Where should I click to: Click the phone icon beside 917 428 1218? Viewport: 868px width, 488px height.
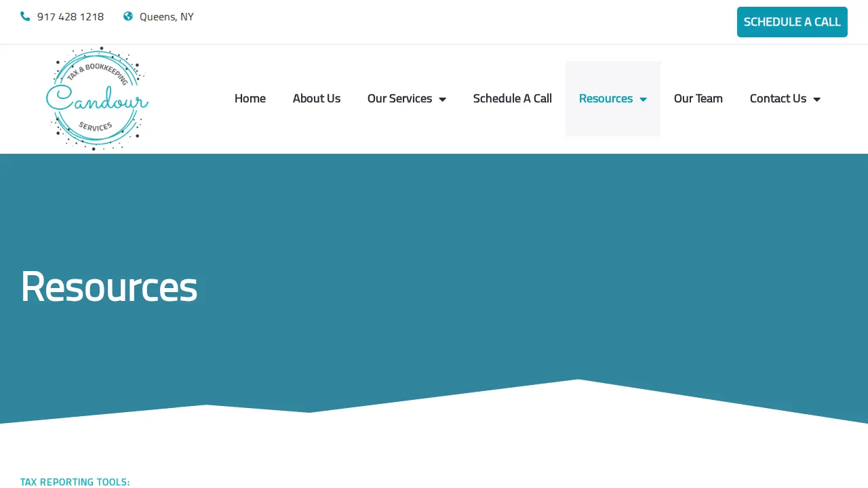coord(25,16)
